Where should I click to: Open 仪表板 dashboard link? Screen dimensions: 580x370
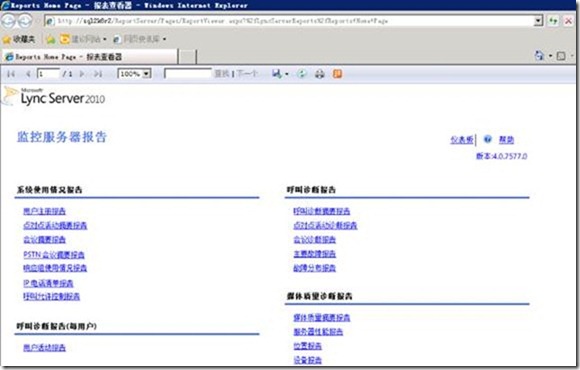click(462, 140)
